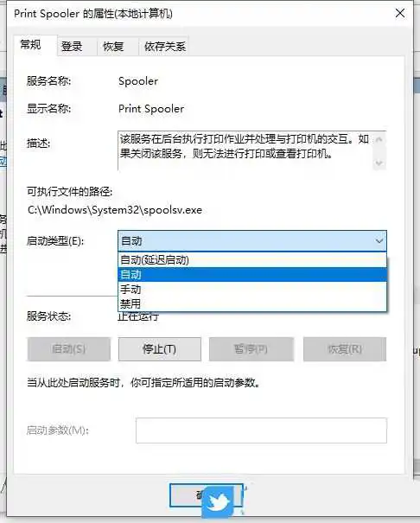
Task: Click the description text box
Action: 252,150
